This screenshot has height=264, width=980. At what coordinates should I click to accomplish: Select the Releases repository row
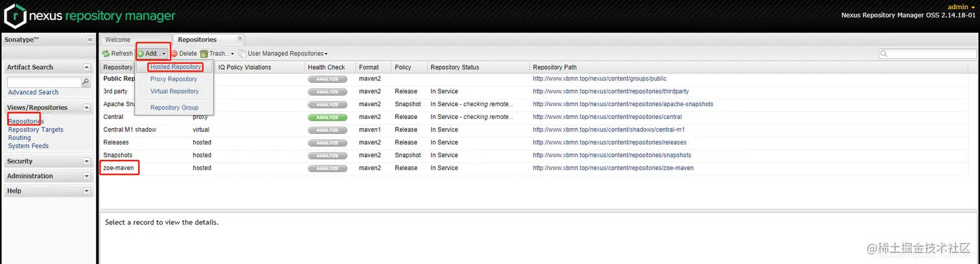pos(539,142)
